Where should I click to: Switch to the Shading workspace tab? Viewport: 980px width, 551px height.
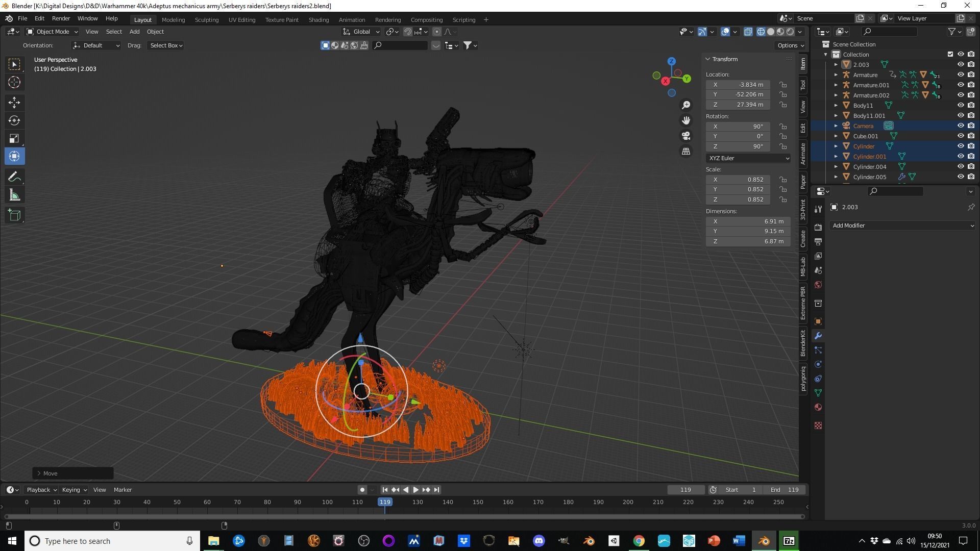(x=318, y=19)
